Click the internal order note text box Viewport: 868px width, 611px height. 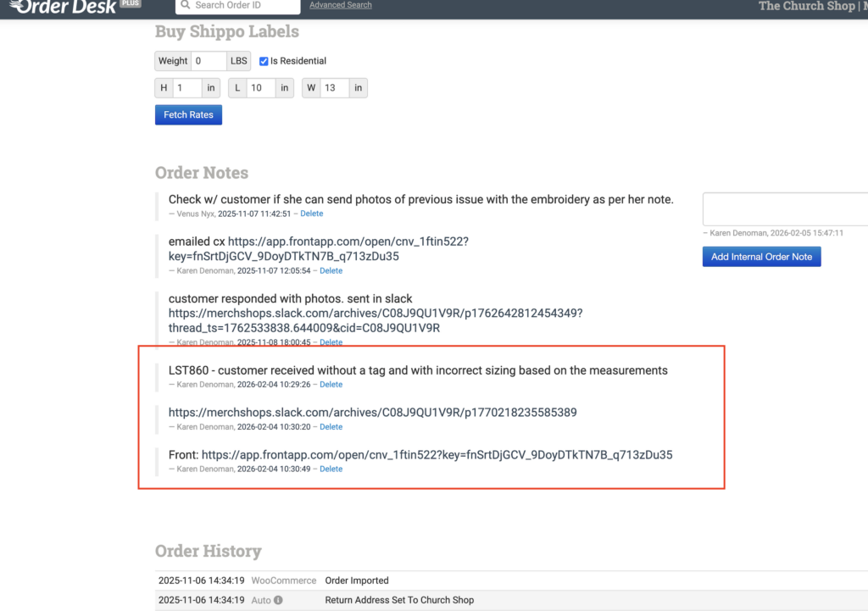[785, 208]
